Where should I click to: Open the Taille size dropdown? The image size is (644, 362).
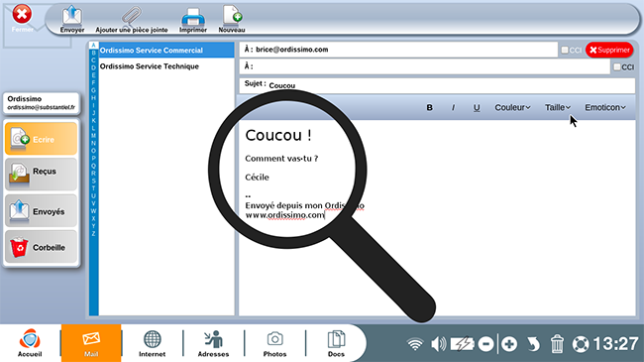tap(558, 107)
